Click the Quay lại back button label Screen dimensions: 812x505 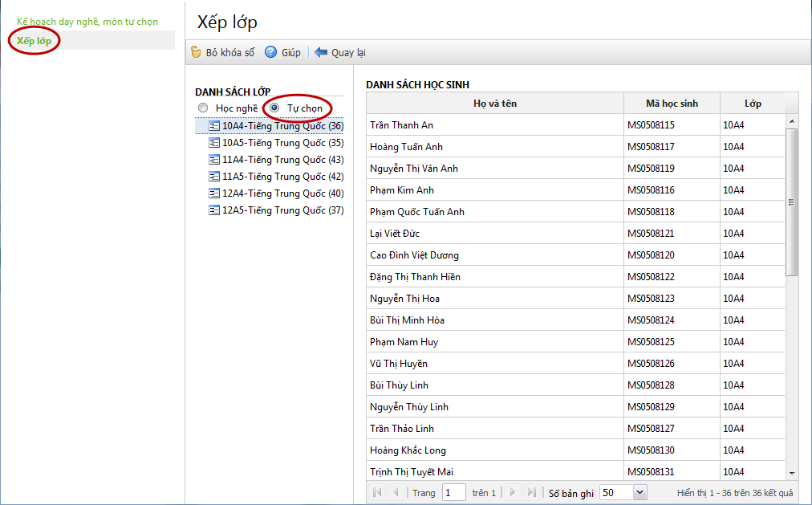tap(348, 52)
